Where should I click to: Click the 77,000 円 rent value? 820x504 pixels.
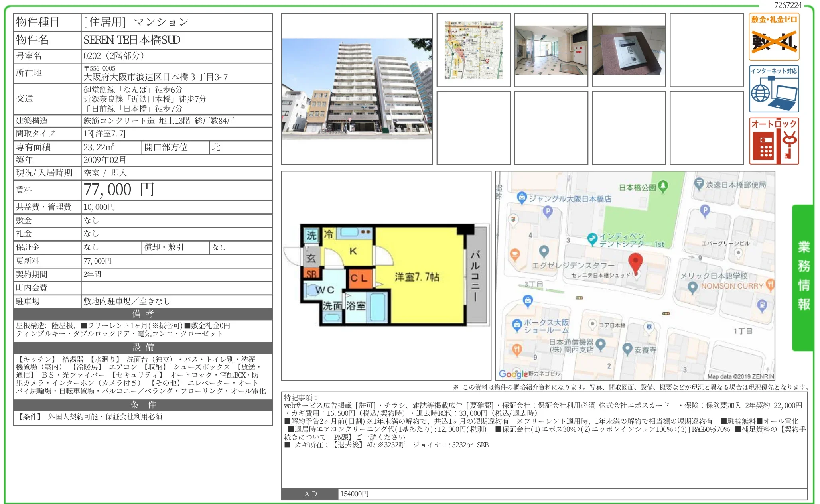click(119, 190)
